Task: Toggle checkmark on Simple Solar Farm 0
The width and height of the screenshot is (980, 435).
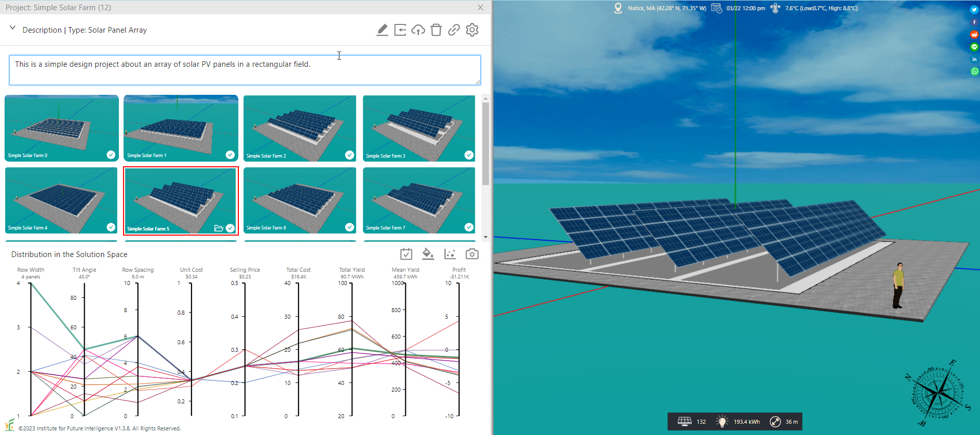Action: pos(111,155)
